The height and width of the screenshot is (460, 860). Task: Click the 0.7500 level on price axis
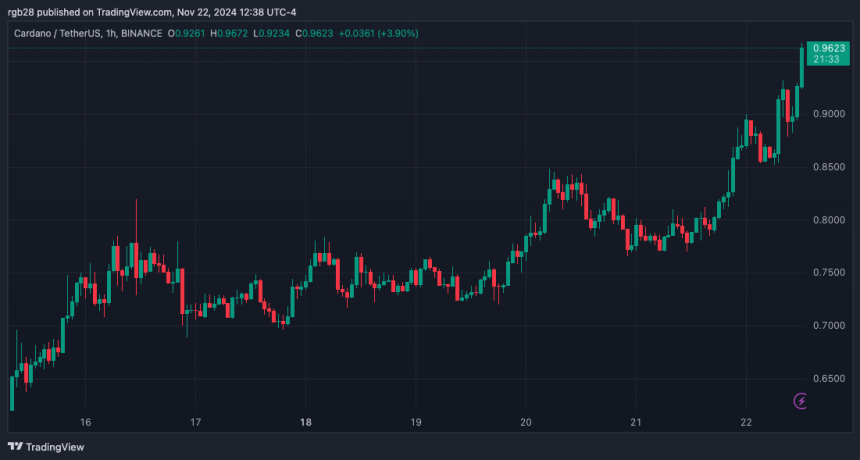pyautogui.click(x=832, y=273)
